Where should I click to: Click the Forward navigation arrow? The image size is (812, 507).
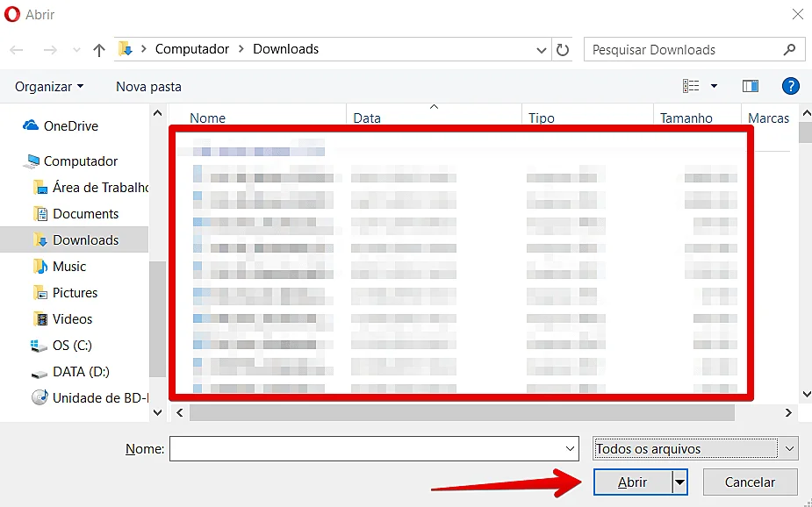pos(50,50)
